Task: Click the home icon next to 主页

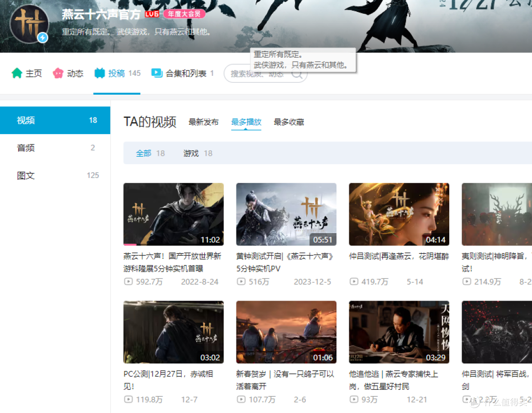Action: point(16,72)
